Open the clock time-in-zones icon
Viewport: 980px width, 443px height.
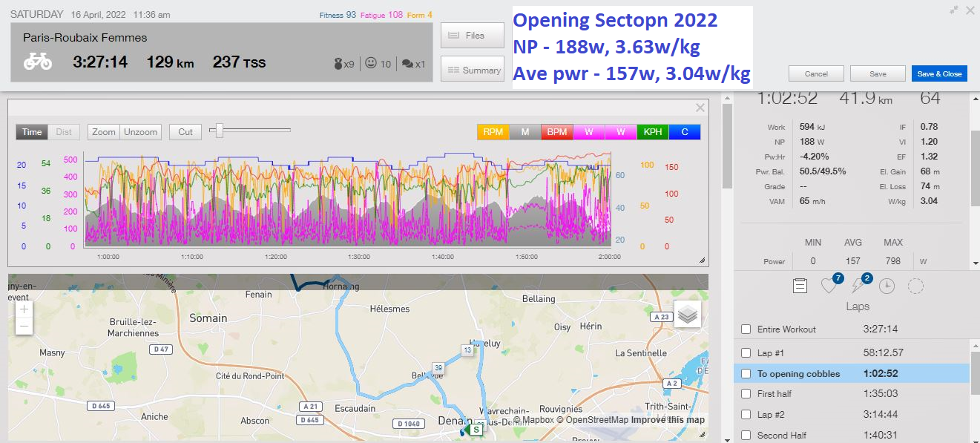point(887,286)
